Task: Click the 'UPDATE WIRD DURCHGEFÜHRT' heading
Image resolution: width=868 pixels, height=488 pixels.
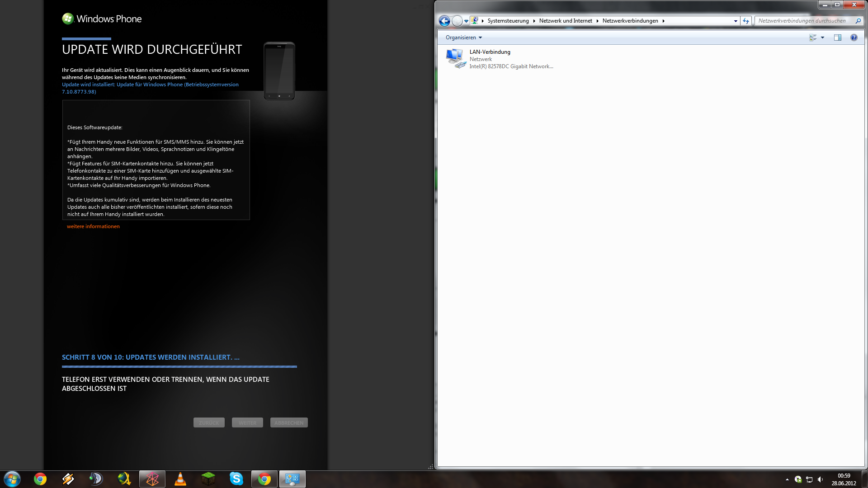Action: pos(152,49)
